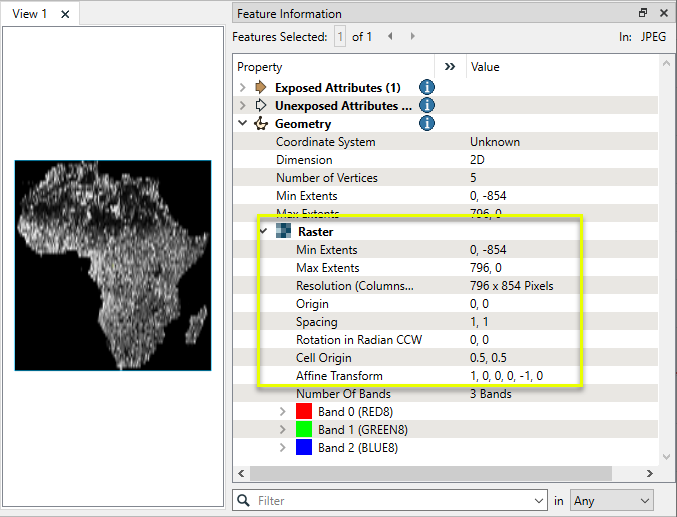
Task: Click the green Band 1 (GREEN8) swatch
Action: (305, 430)
